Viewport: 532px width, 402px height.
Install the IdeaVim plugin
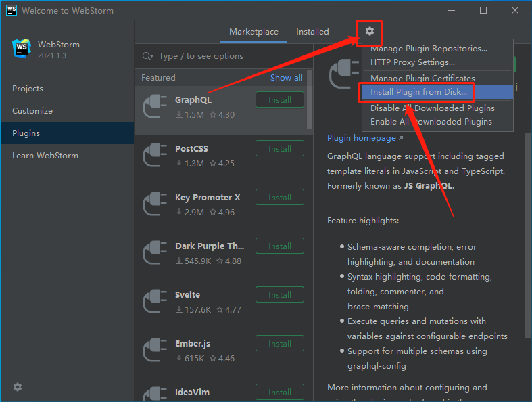click(280, 392)
